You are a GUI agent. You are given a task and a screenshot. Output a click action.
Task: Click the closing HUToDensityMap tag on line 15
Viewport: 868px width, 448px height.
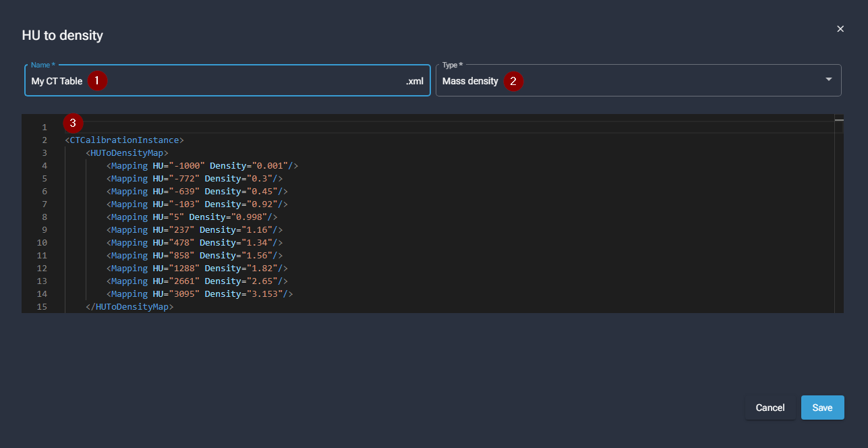click(129, 307)
